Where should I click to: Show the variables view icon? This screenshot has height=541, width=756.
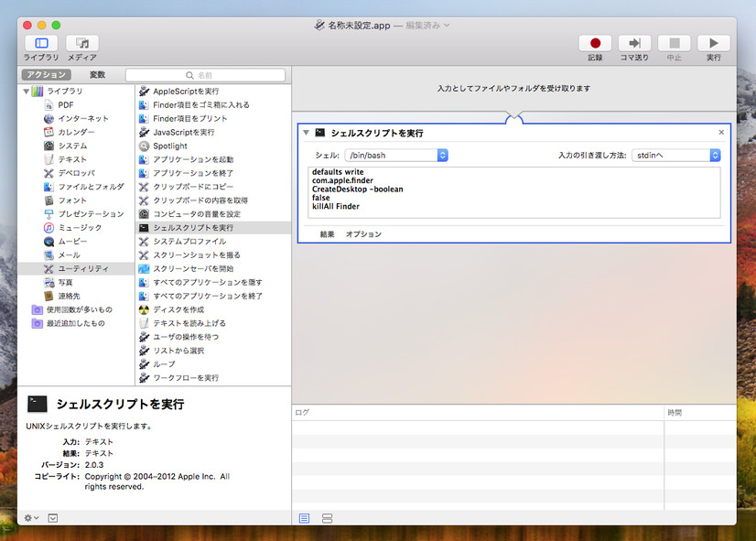tap(328, 518)
